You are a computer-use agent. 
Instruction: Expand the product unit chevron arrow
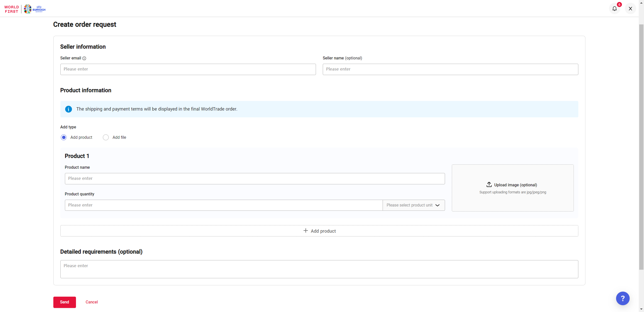(x=437, y=205)
